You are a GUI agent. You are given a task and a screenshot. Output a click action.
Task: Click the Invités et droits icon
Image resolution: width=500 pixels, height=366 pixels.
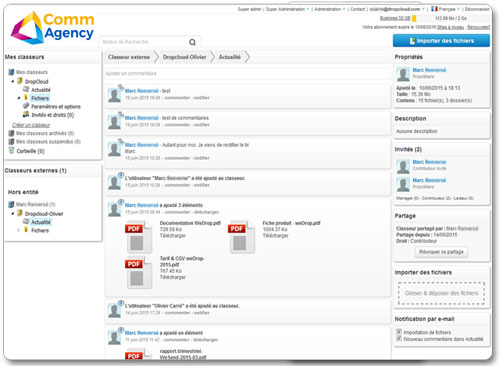(26, 114)
